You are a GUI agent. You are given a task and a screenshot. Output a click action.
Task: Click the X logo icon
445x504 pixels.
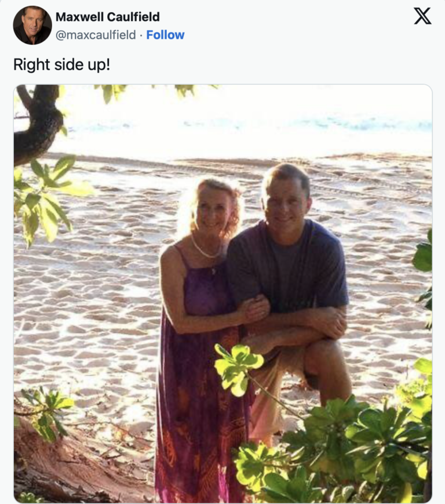coord(422,16)
